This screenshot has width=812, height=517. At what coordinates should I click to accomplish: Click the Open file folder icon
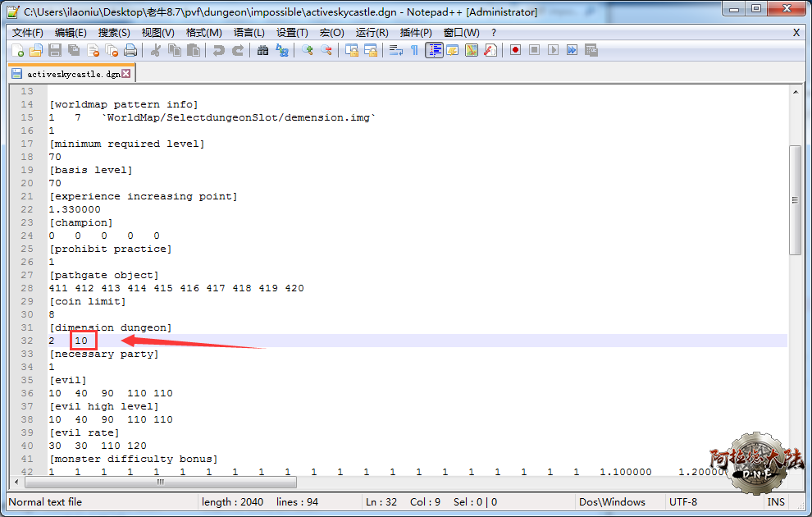pos(36,51)
